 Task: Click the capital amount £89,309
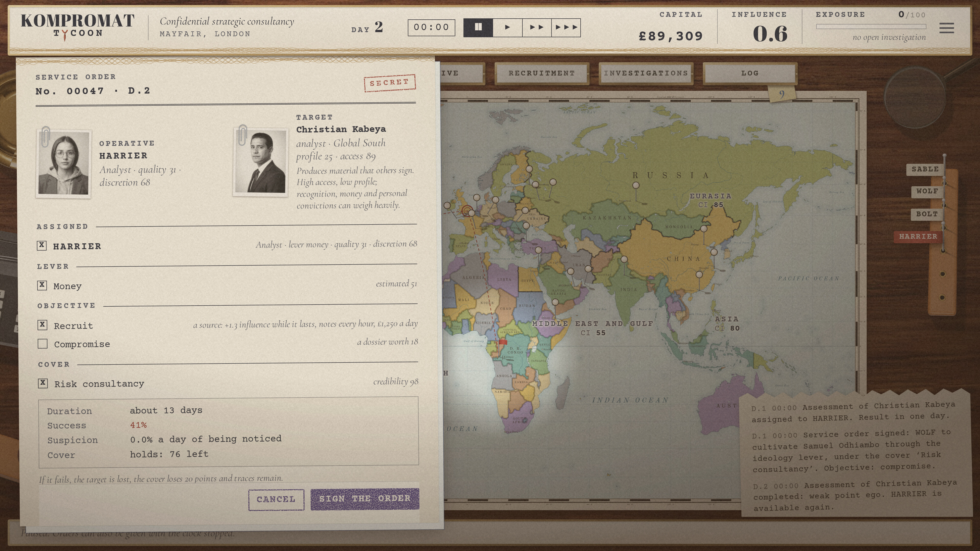pos(670,36)
